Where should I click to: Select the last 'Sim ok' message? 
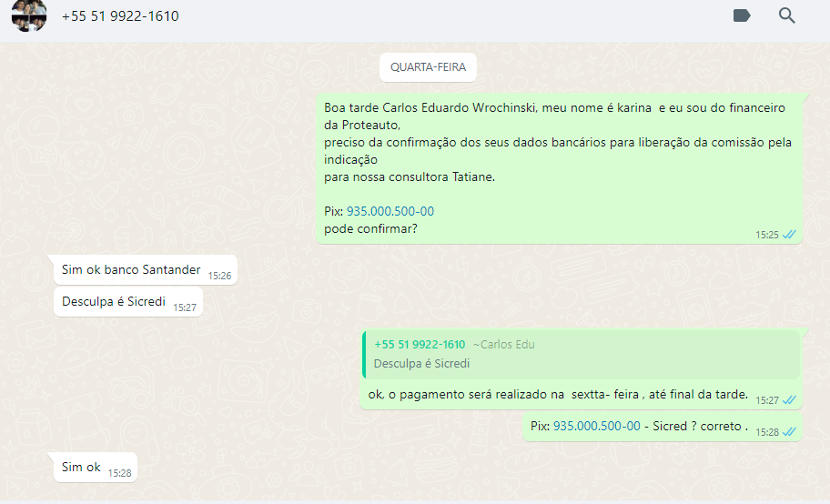coord(81,468)
